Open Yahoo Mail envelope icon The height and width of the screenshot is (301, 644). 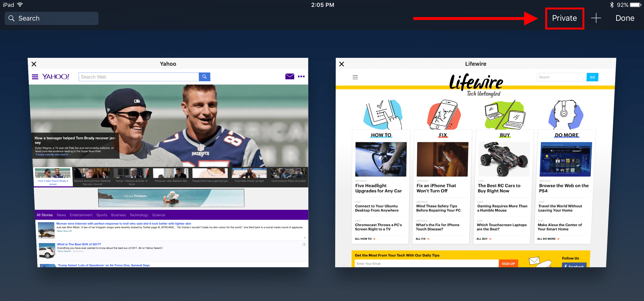pos(289,76)
